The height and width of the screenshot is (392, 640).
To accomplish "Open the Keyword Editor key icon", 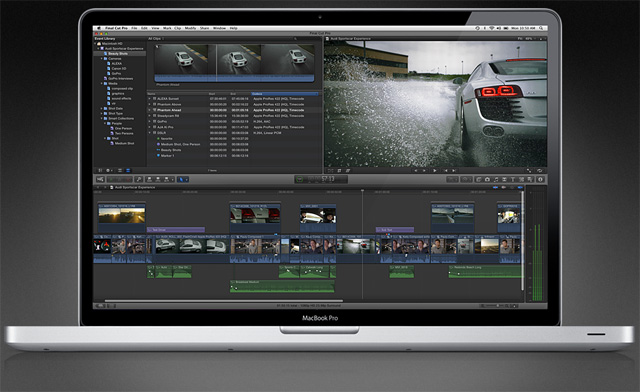I will point(139,179).
